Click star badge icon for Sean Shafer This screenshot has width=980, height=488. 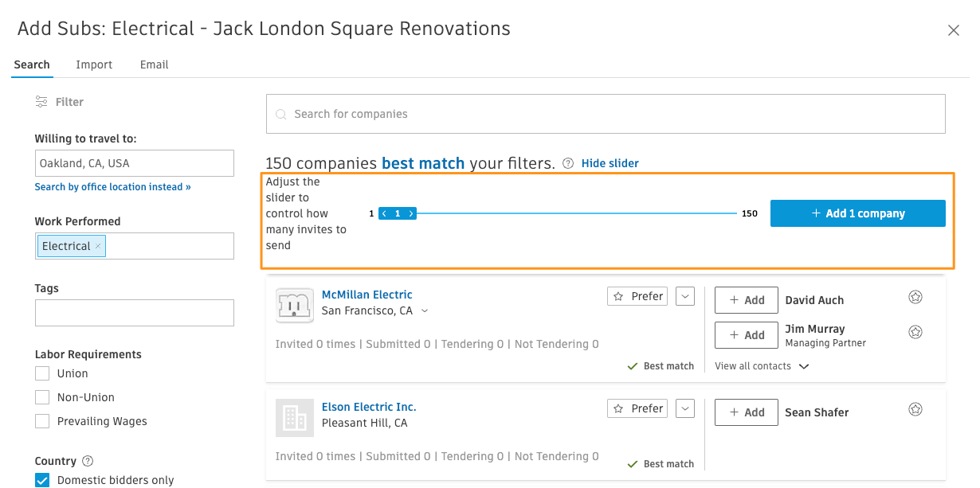point(915,409)
